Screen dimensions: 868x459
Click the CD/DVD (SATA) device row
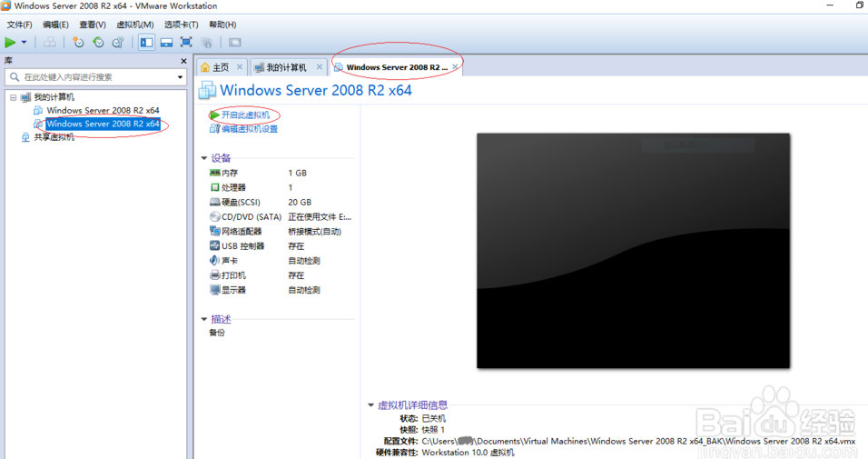[281, 216]
